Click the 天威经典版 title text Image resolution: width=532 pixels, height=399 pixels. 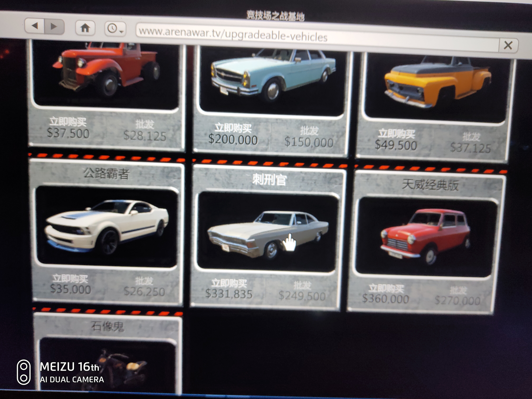tap(430, 185)
